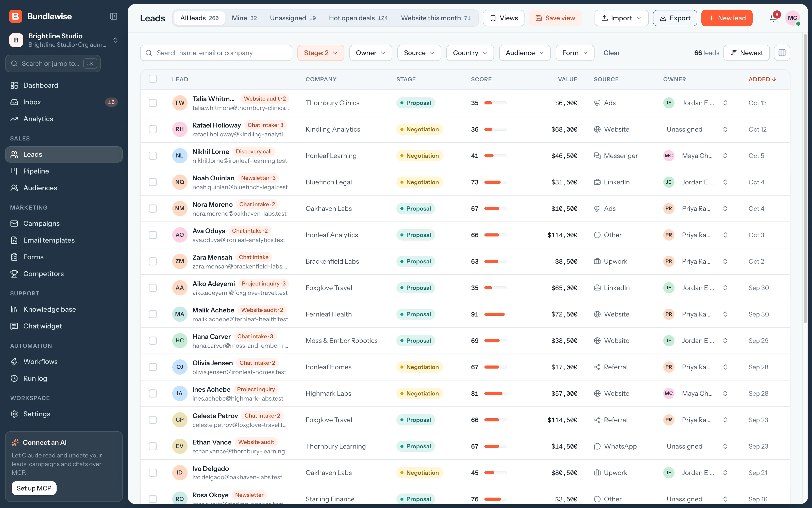Click the Messenger source icon for Nikhil Lorne
Viewport: 812px width, 508px height.
tap(597, 155)
